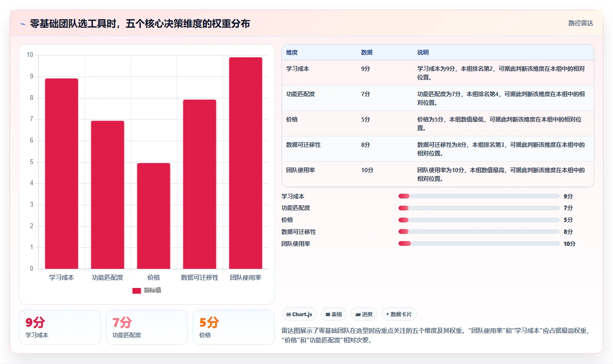Image resolution: width=613 pixels, height=364 pixels.
Task: Click the 学习成本 progress bar
Action: point(479,196)
